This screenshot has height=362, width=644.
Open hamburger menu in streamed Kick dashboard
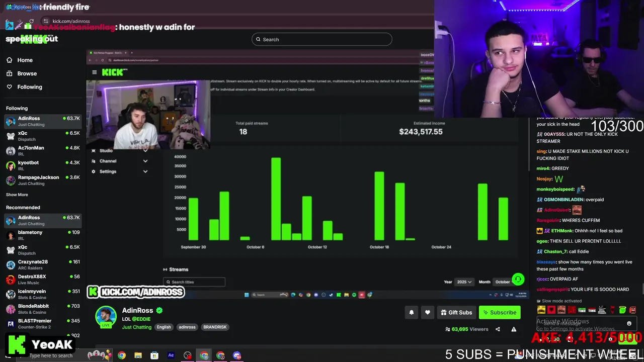coord(94,72)
